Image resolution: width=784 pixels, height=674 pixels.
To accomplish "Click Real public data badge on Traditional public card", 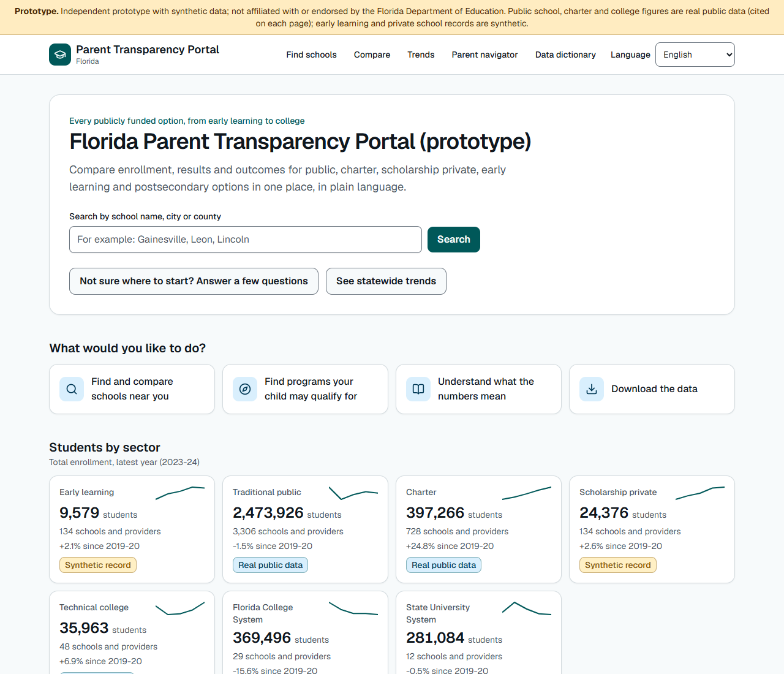I will pyautogui.click(x=270, y=565).
